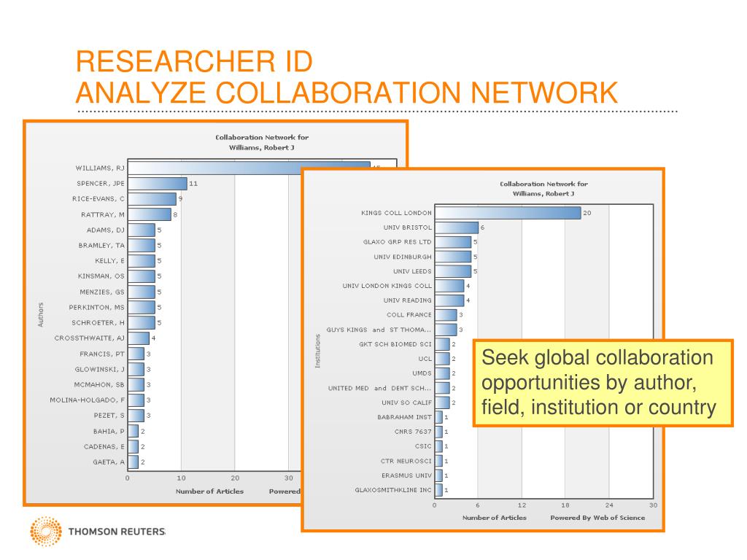Image resolution: width=747 pixels, height=560 pixels.
Task: Click the GLAXO GRP RES LTD label
Action: pyautogui.click(x=398, y=241)
